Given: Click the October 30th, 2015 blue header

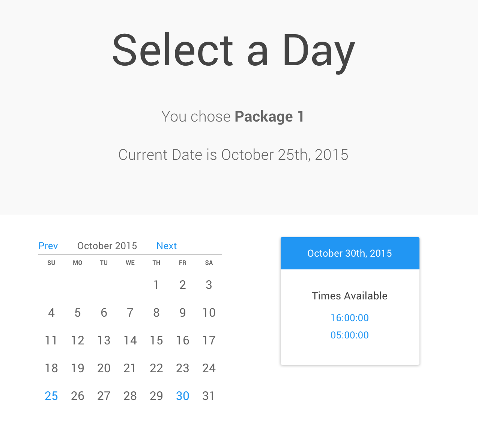Looking at the screenshot, I should point(349,253).
